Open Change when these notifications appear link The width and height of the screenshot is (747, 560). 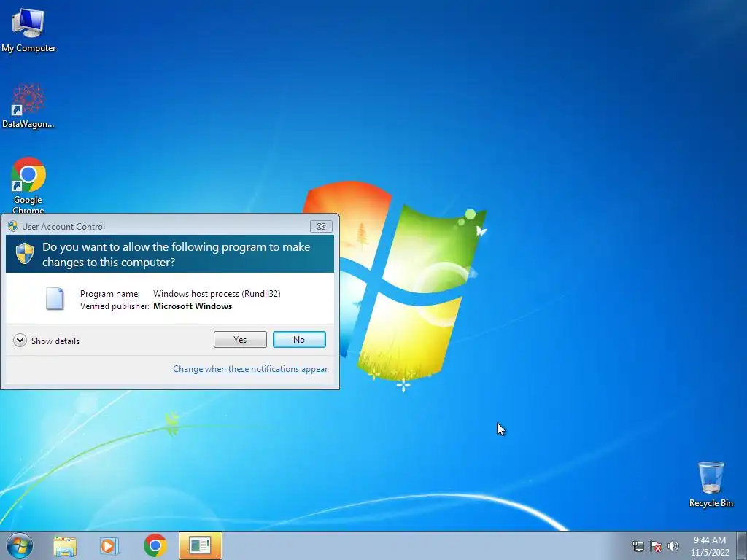(250, 369)
